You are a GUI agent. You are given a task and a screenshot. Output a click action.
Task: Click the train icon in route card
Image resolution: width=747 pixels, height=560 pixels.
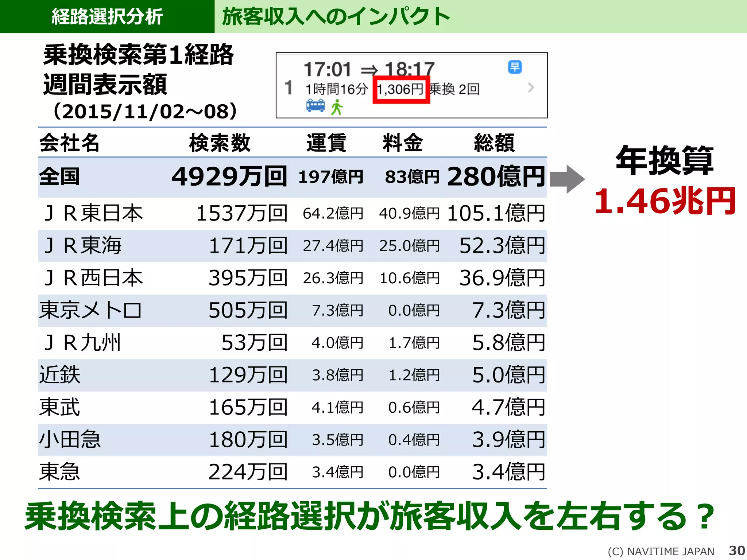click(316, 105)
